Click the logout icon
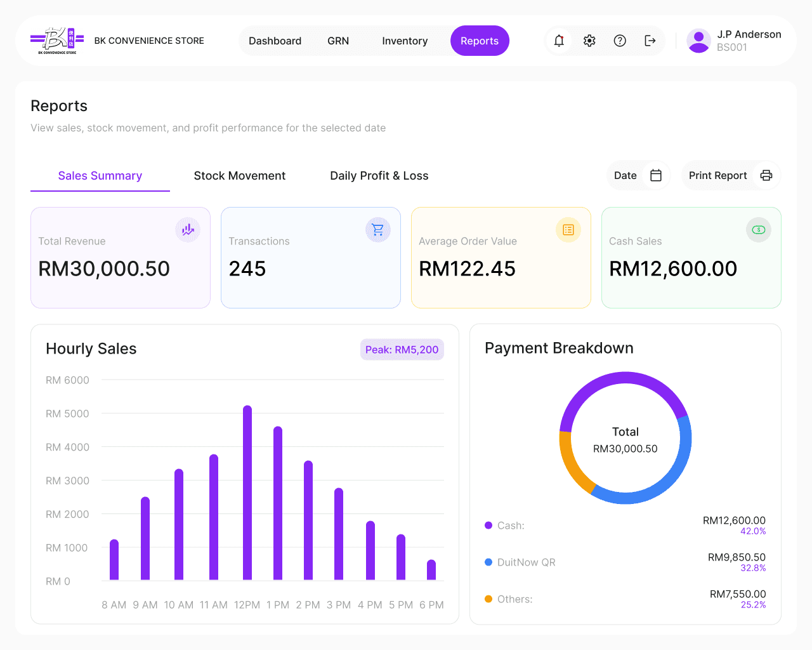Viewport: 812px width, 650px height. (x=650, y=41)
